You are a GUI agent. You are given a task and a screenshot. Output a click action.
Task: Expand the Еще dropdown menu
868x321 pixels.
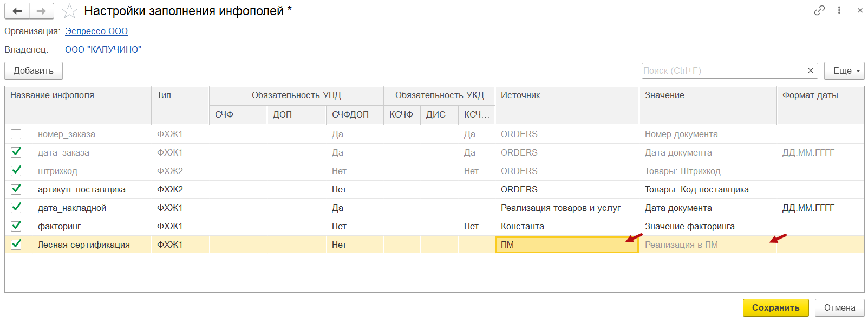pos(844,70)
